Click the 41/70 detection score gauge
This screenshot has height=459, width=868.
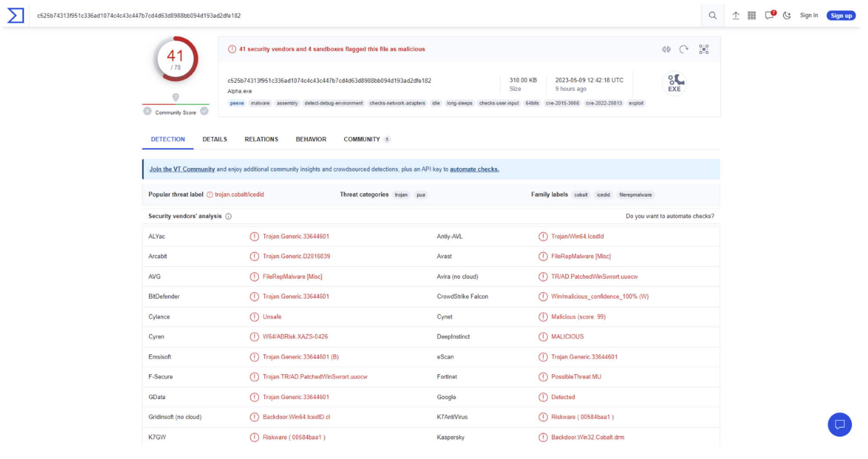176,59
